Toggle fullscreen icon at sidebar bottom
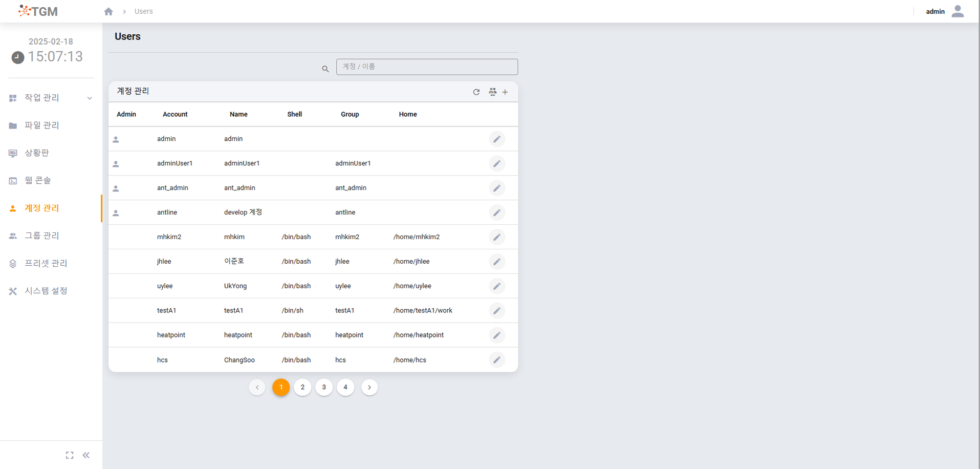This screenshot has height=469, width=980. 70,455
